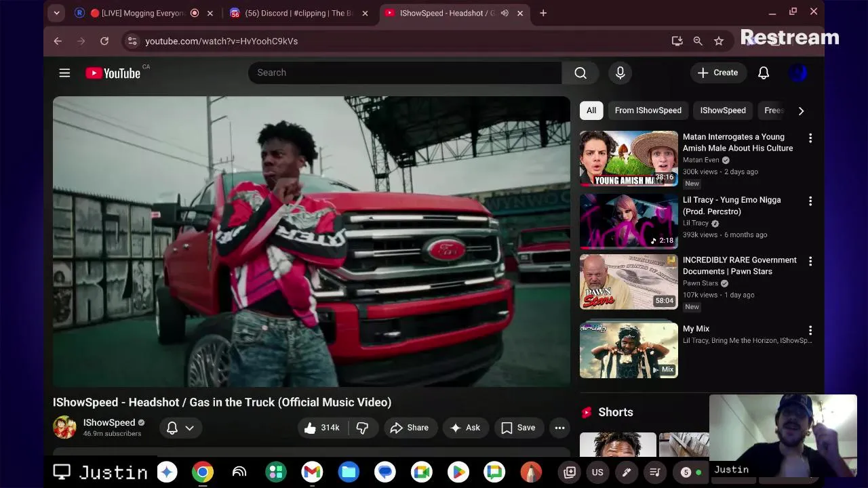868x488 pixels.
Task: Open a new browser tab
Action: coord(543,13)
